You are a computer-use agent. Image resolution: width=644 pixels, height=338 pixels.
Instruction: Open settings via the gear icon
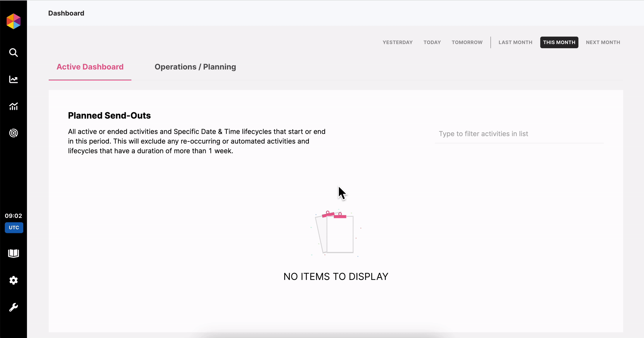[x=13, y=280]
